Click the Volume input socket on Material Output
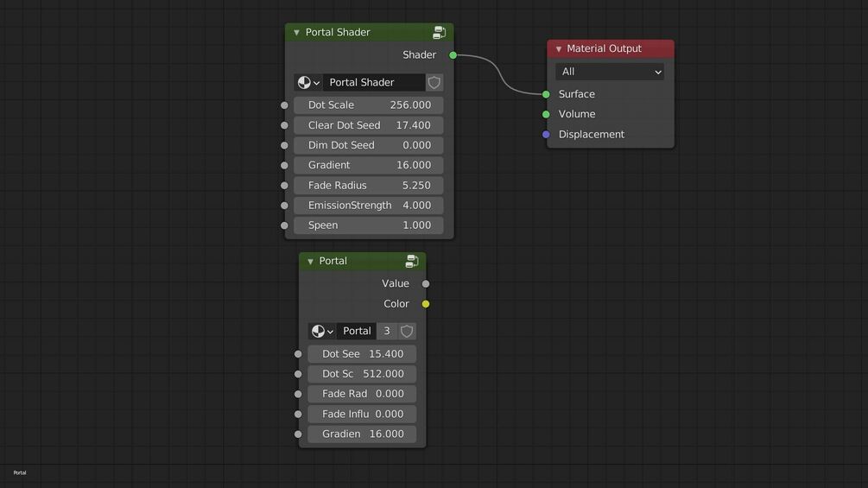Image resolution: width=868 pixels, height=488 pixels. (546, 114)
